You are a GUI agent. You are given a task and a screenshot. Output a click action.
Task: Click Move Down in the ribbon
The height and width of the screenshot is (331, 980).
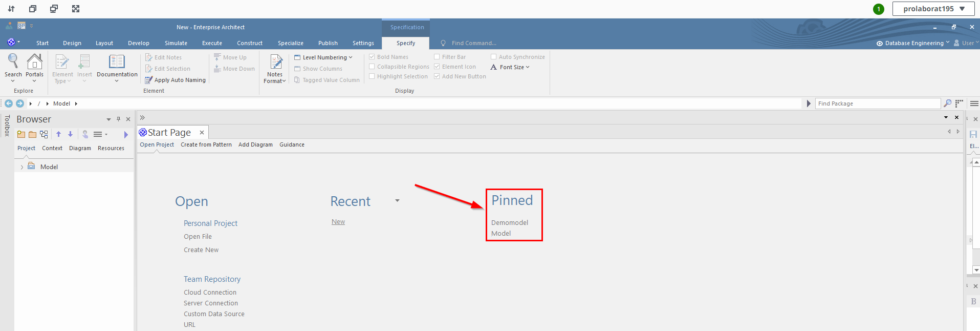click(x=234, y=69)
